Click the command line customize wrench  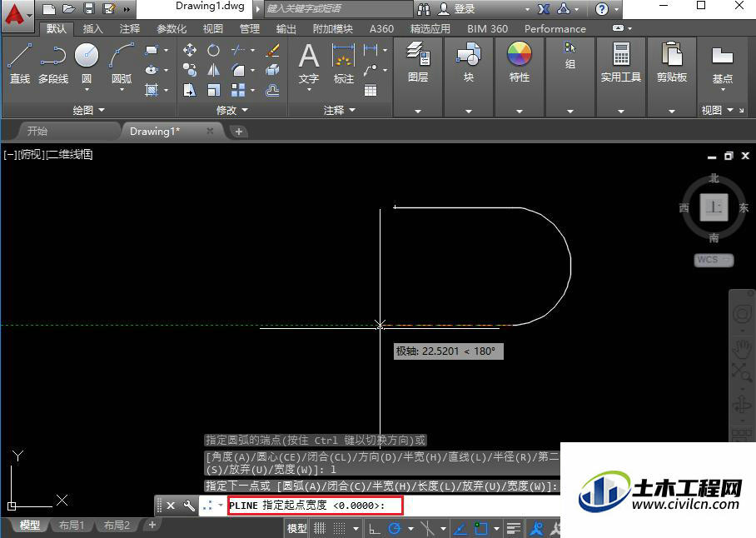tap(189, 506)
